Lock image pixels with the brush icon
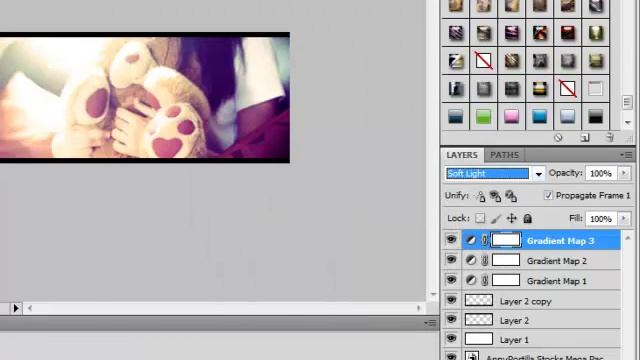This screenshot has height=360, width=640. tap(496, 218)
